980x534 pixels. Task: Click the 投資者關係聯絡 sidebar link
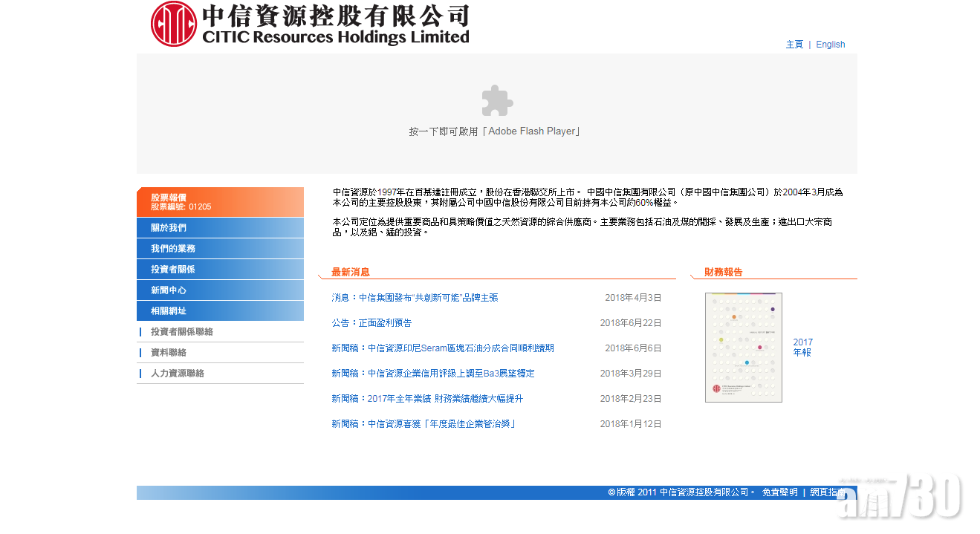click(182, 332)
